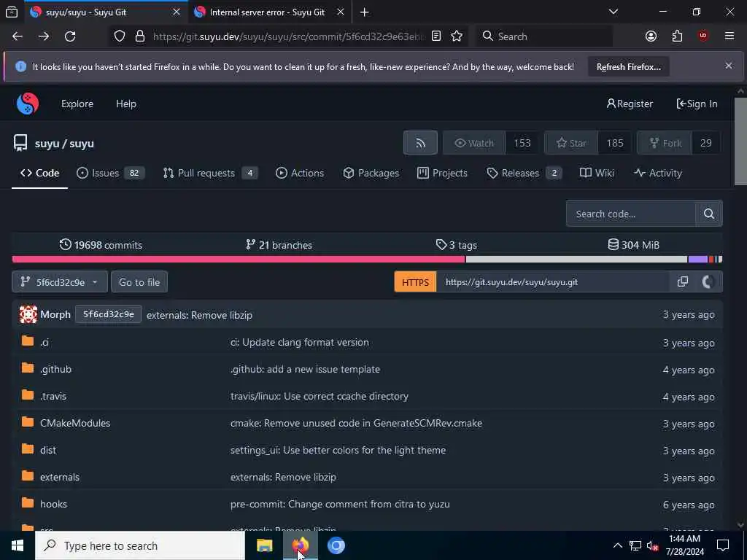Open the CMakeModules folder

[x=75, y=423]
